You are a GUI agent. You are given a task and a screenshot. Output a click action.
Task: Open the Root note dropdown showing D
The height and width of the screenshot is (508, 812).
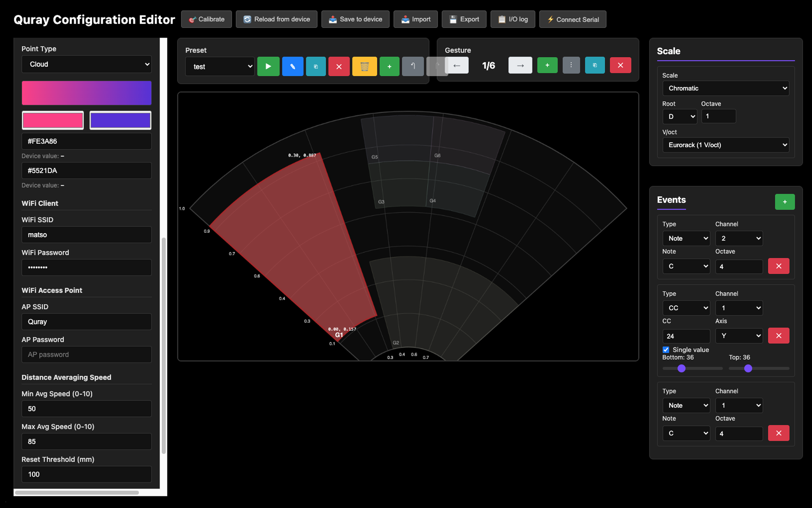point(680,117)
